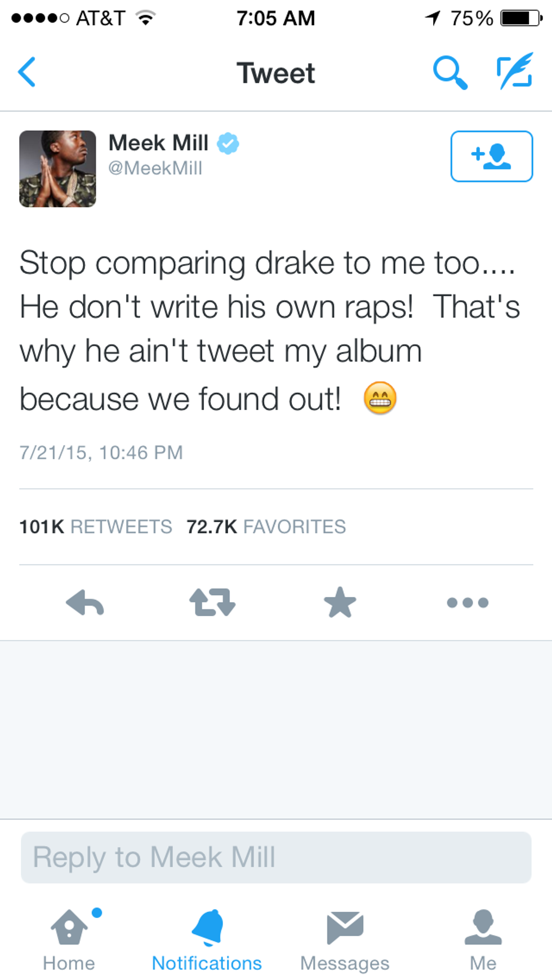Follow Meek Mill using add-user button
Screen dimensions: 552x980
pyautogui.click(x=491, y=156)
